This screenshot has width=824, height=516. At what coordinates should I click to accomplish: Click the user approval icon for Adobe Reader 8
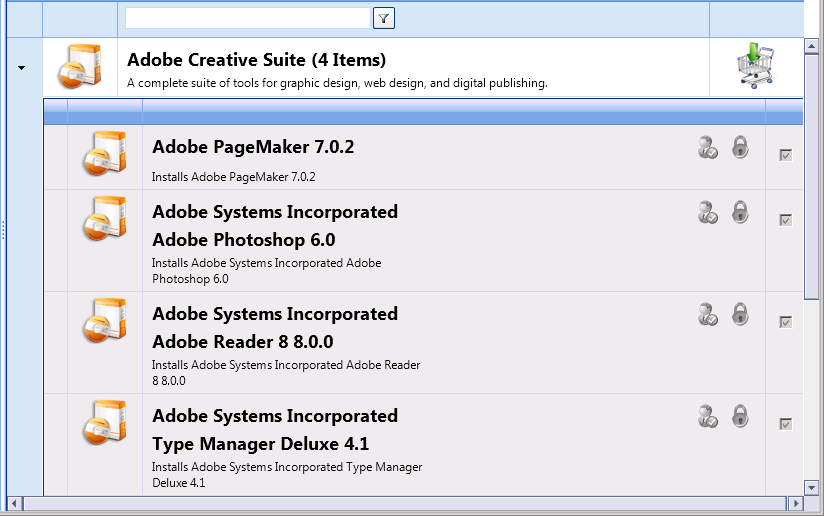tap(707, 314)
